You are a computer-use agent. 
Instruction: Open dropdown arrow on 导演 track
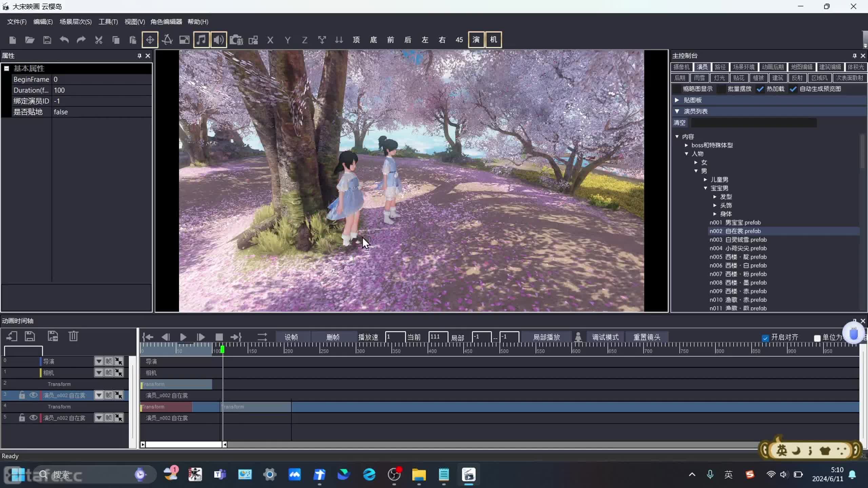click(99, 362)
